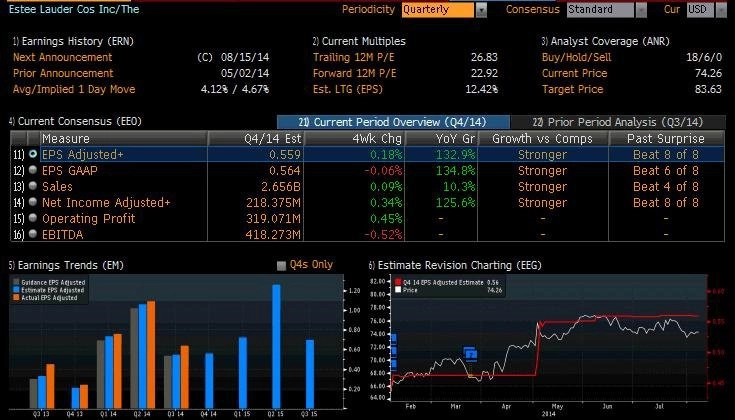Click the Next Announcement label

[x=63, y=57]
